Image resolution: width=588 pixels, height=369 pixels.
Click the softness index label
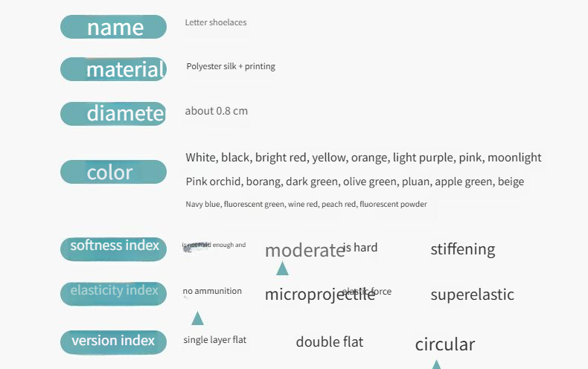tap(113, 246)
